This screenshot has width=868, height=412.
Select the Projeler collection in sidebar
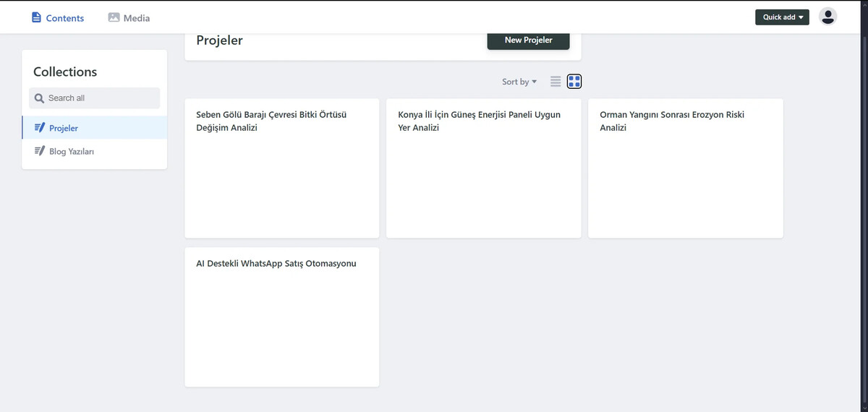pyautogui.click(x=64, y=129)
